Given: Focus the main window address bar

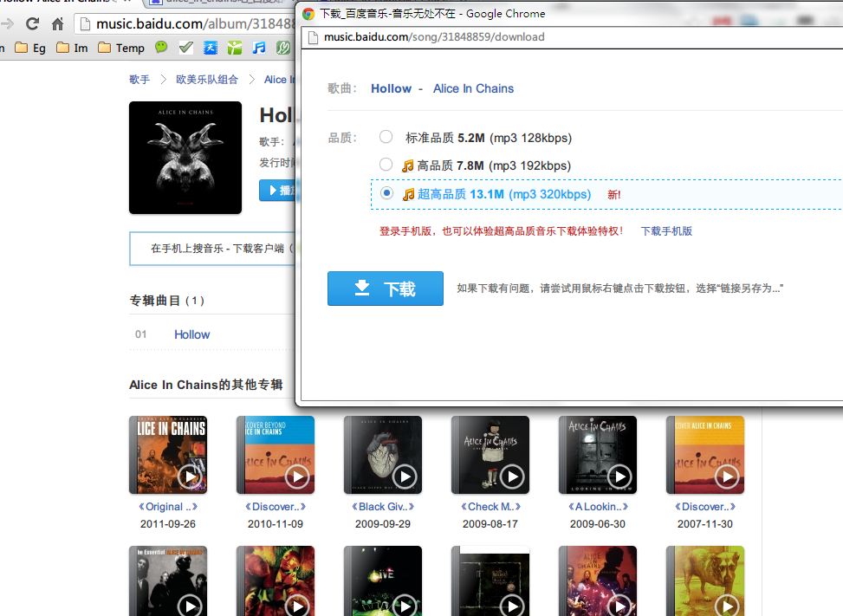Looking at the screenshot, I should coord(186,23).
